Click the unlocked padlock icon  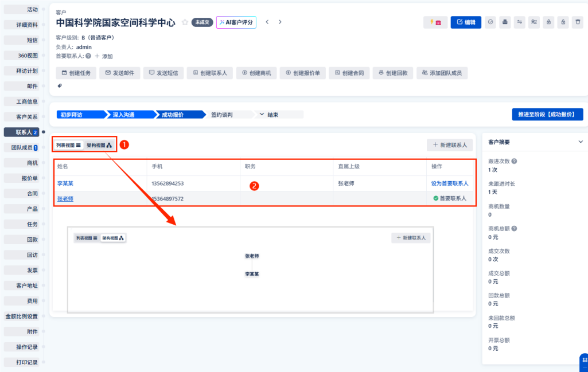pyautogui.click(x=563, y=22)
